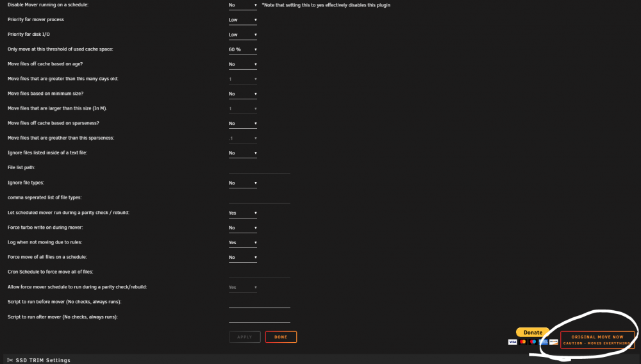Click the scissors icon beside SSD TRIM Settings

10,360
